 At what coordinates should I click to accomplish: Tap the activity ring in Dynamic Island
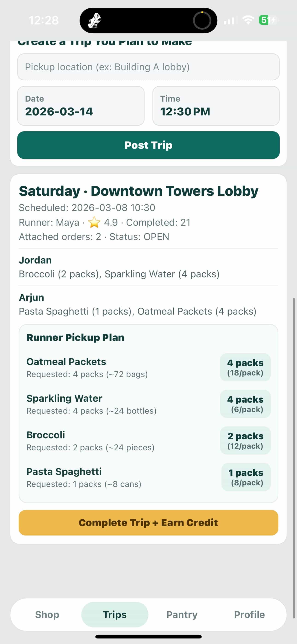point(202,20)
